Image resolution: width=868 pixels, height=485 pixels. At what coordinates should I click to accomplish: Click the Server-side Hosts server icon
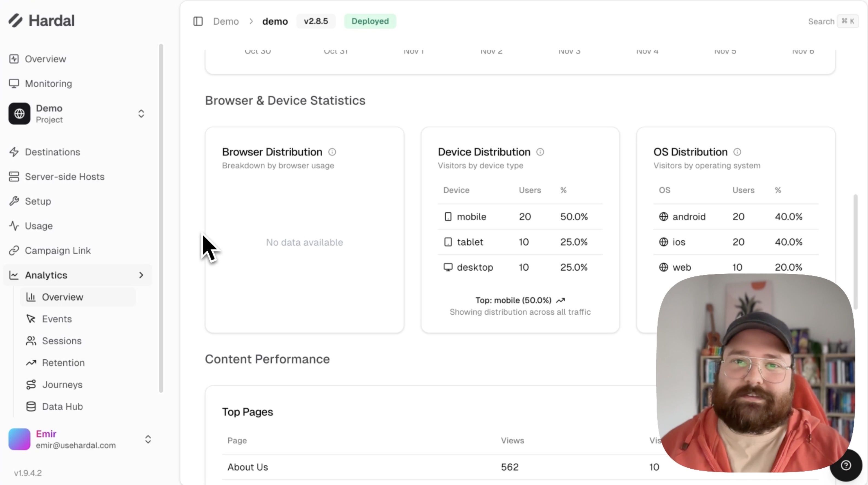point(14,176)
